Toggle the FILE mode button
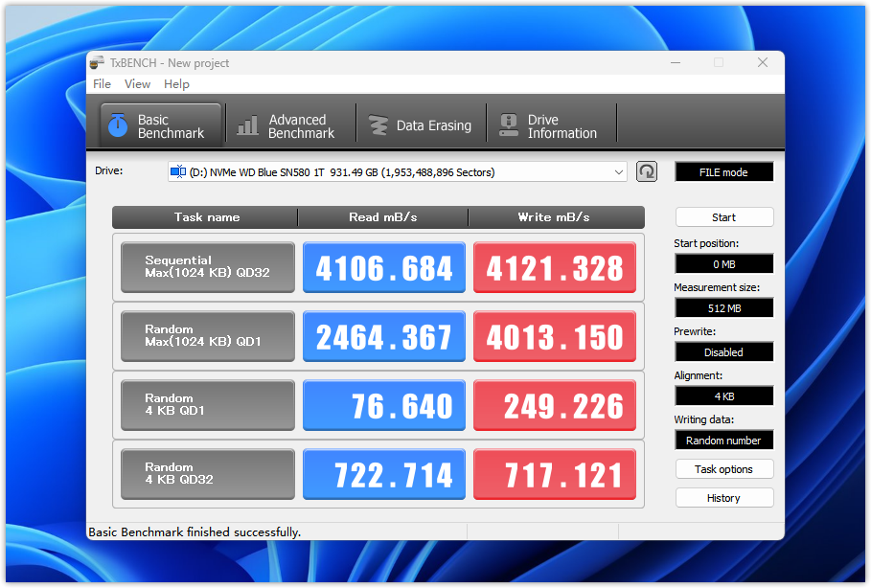 723,172
